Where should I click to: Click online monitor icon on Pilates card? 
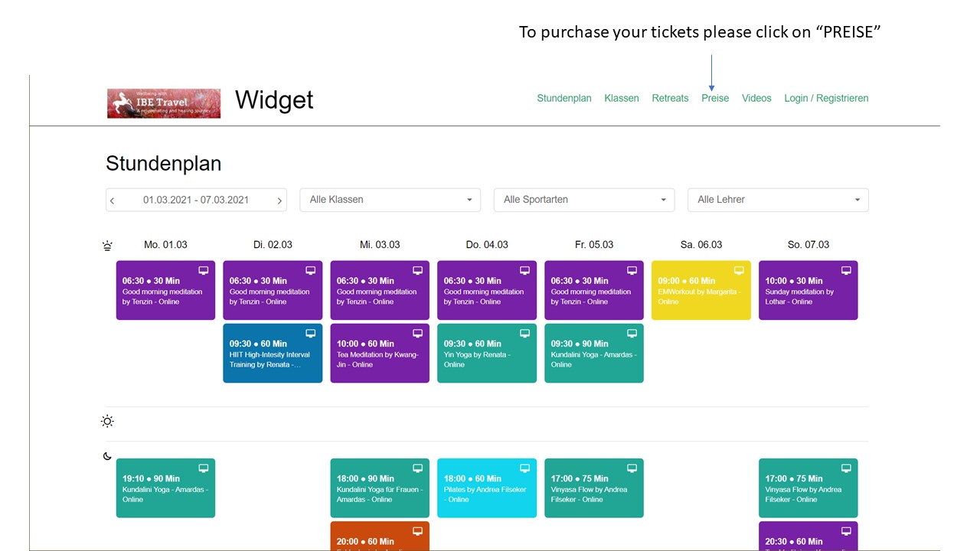[x=525, y=468]
